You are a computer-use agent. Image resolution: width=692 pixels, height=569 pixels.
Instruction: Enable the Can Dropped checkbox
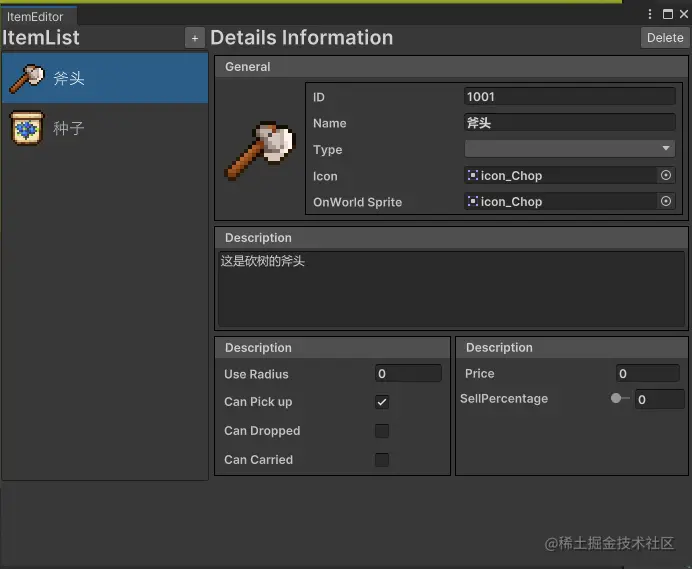(x=382, y=431)
